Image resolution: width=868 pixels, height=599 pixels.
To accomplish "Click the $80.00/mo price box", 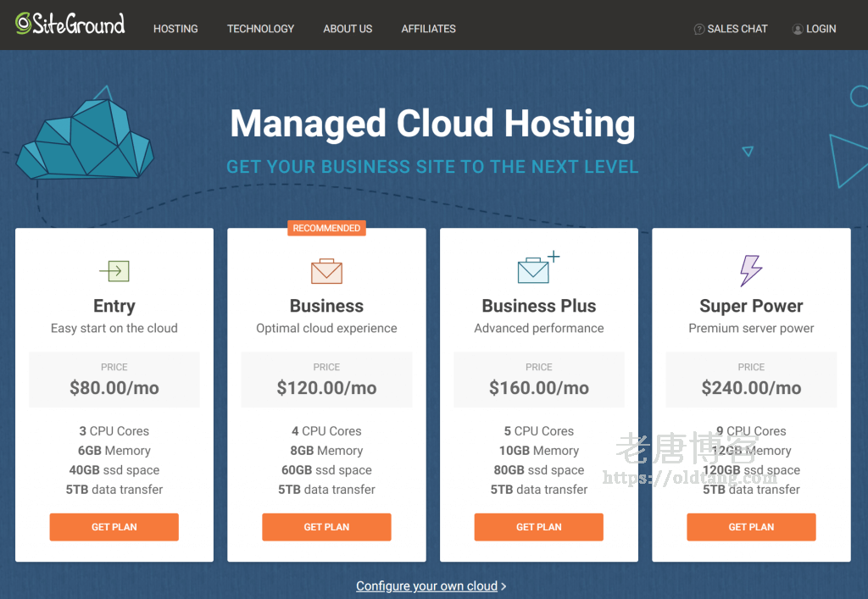I will 114,380.
